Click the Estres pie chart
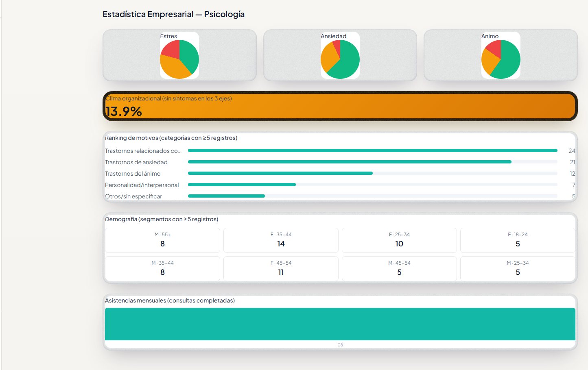Image resolution: width=588 pixels, height=370 pixels. coord(179,59)
